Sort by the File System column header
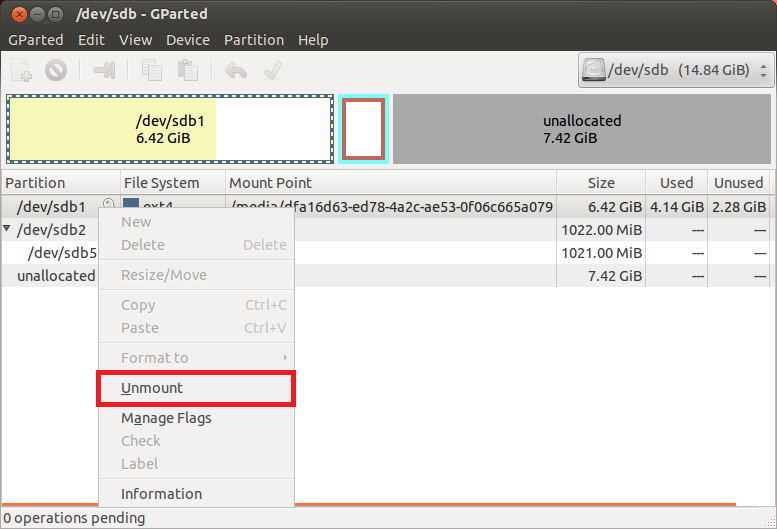 (x=173, y=183)
